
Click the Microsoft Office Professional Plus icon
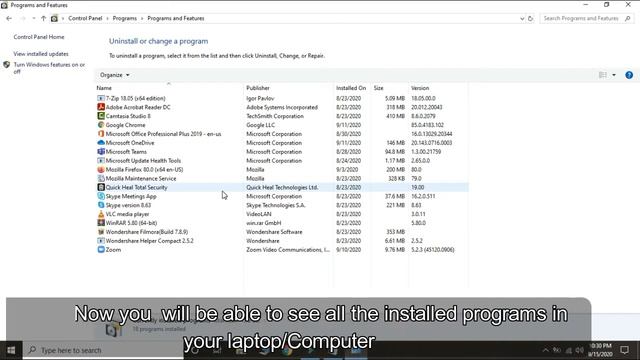coord(101,134)
